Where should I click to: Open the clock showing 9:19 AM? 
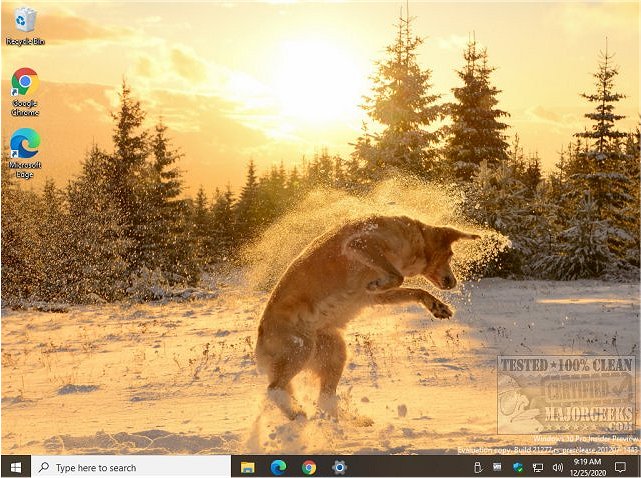click(x=587, y=467)
